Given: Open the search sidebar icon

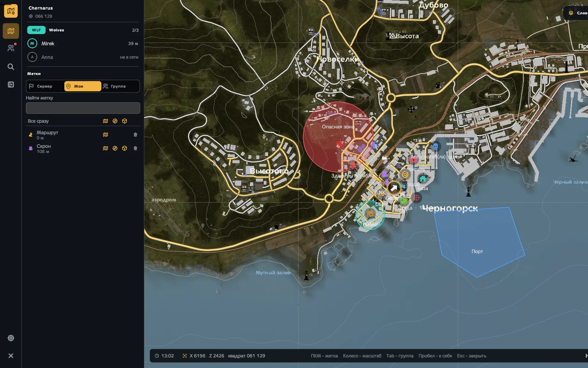Looking at the screenshot, I should pos(11,67).
